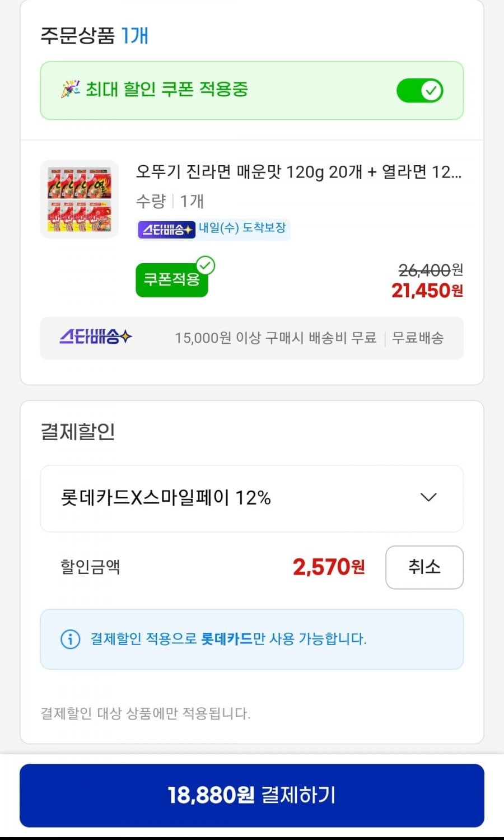Tap the 오뚜기 진라면 매운맛 product title

pos(298,172)
